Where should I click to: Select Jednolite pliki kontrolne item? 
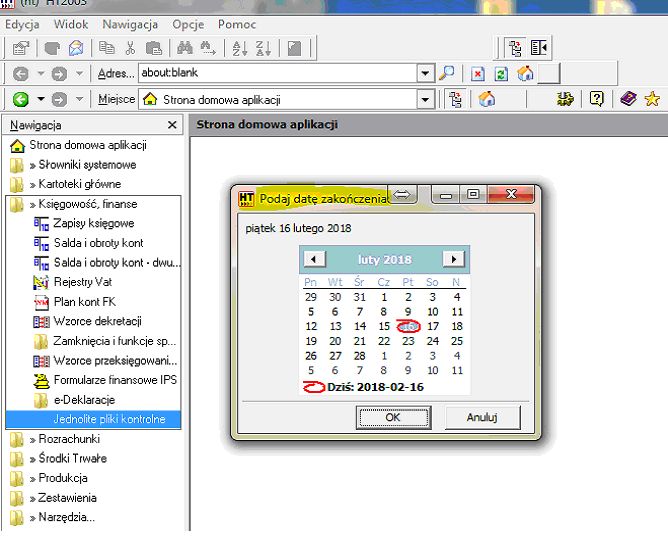(93, 419)
